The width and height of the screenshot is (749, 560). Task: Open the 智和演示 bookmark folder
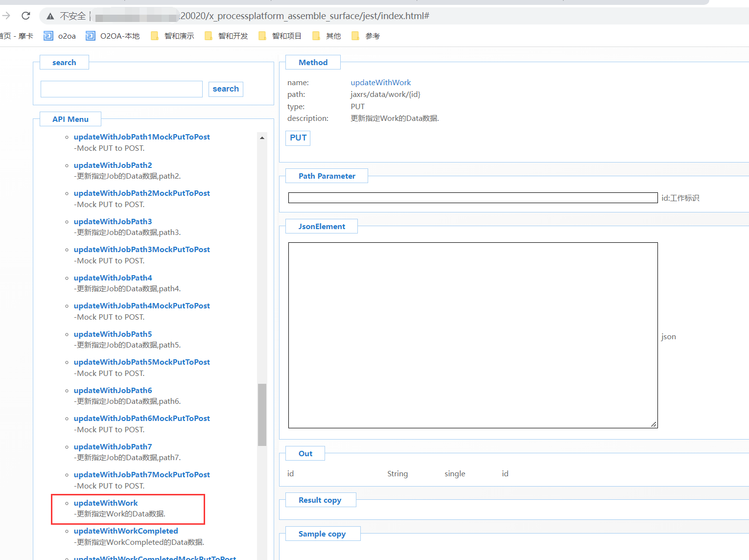tap(173, 36)
